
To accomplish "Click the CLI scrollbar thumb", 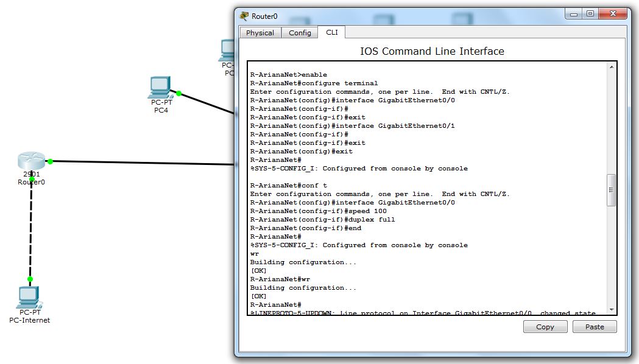I will click(x=611, y=189).
